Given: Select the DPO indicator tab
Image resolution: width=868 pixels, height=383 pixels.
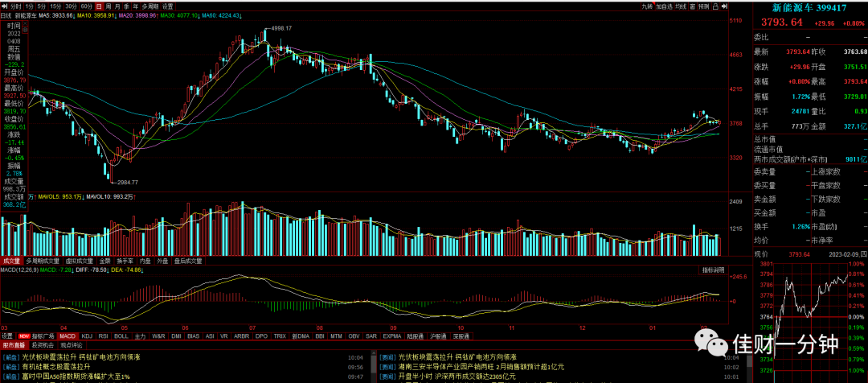Looking at the screenshot, I should coord(262,336).
